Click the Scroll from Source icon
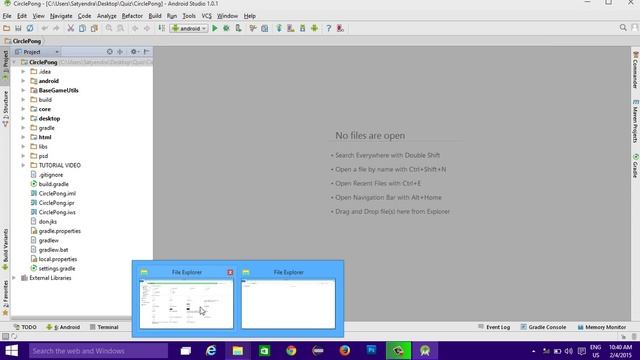Viewport: 640px width, 360px height. (109, 52)
